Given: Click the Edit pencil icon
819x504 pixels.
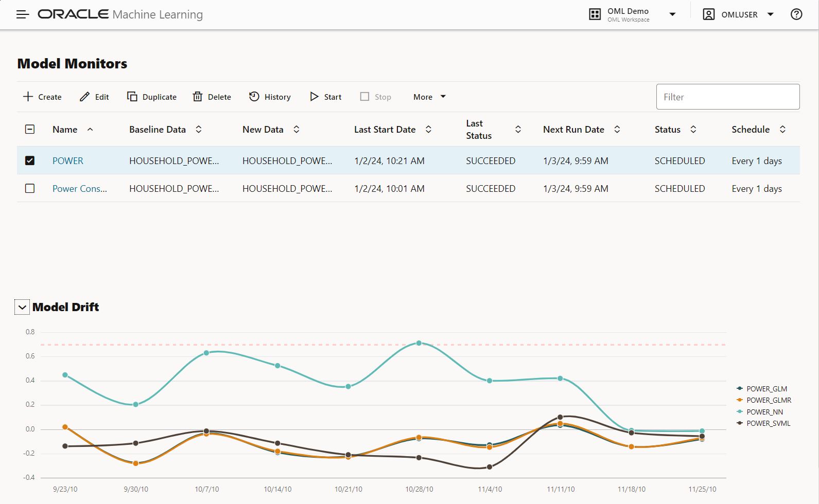Looking at the screenshot, I should coord(84,97).
